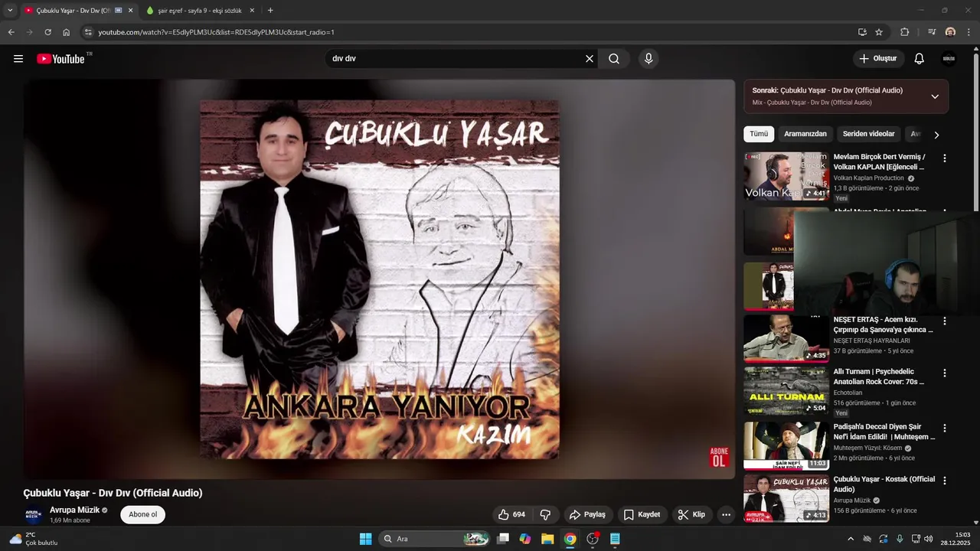This screenshot has width=980, height=551.
Task: Open Chrome tab search dropdown
Action: (x=10, y=10)
